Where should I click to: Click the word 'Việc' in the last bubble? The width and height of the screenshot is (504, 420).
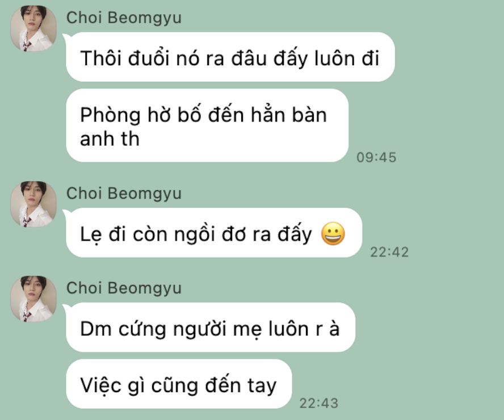pyautogui.click(x=101, y=385)
